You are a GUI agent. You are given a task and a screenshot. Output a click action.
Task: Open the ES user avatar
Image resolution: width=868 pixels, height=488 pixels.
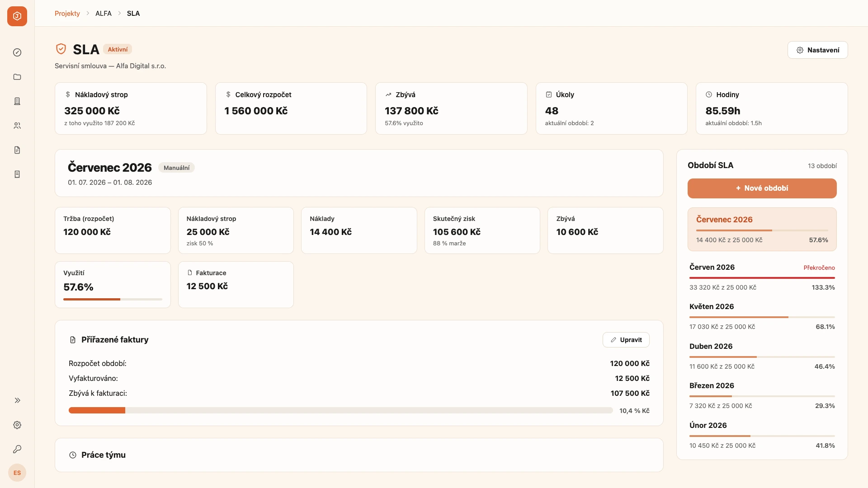[17, 473]
